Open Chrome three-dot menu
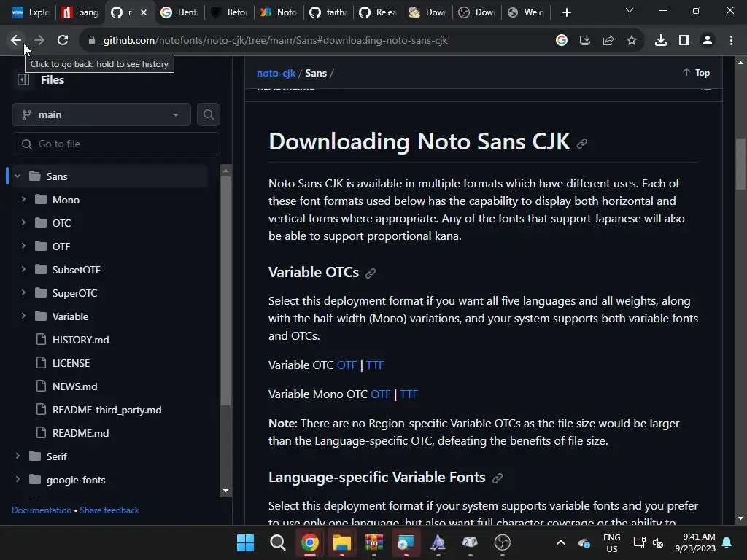The height and width of the screenshot is (560, 747). tap(731, 41)
